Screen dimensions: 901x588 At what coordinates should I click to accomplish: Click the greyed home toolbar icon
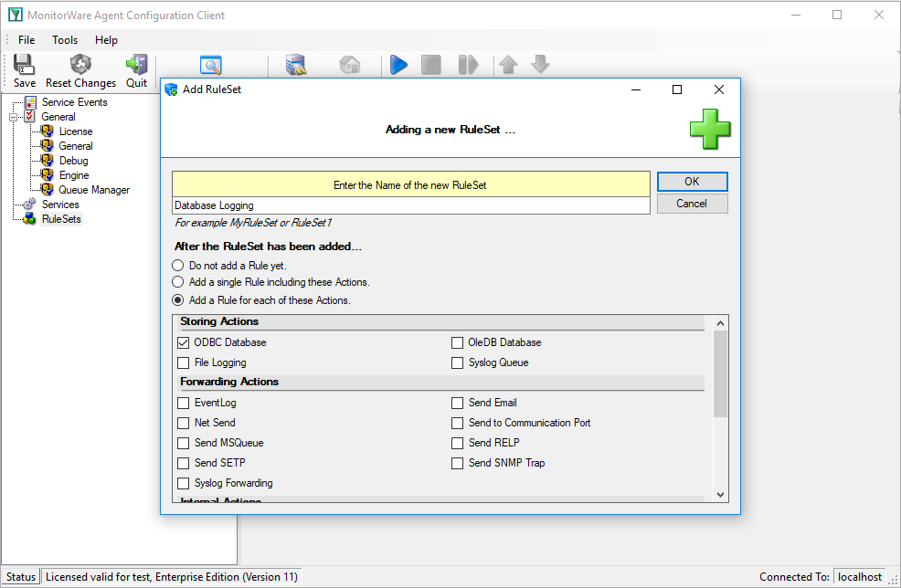350,65
